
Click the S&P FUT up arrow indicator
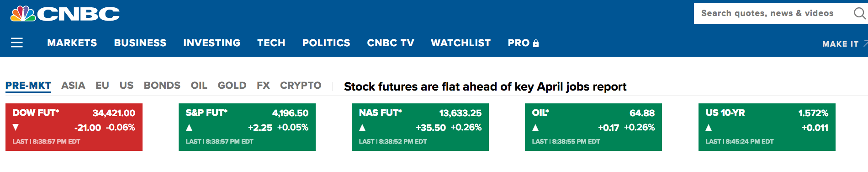click(189, 127)
